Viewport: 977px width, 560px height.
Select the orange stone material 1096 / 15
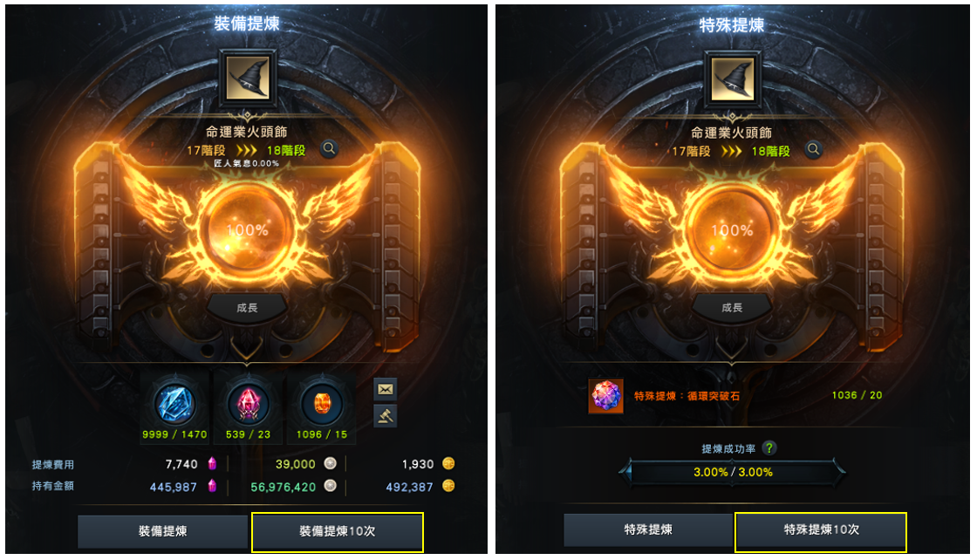pyautogui.click(x=322, y=403)
